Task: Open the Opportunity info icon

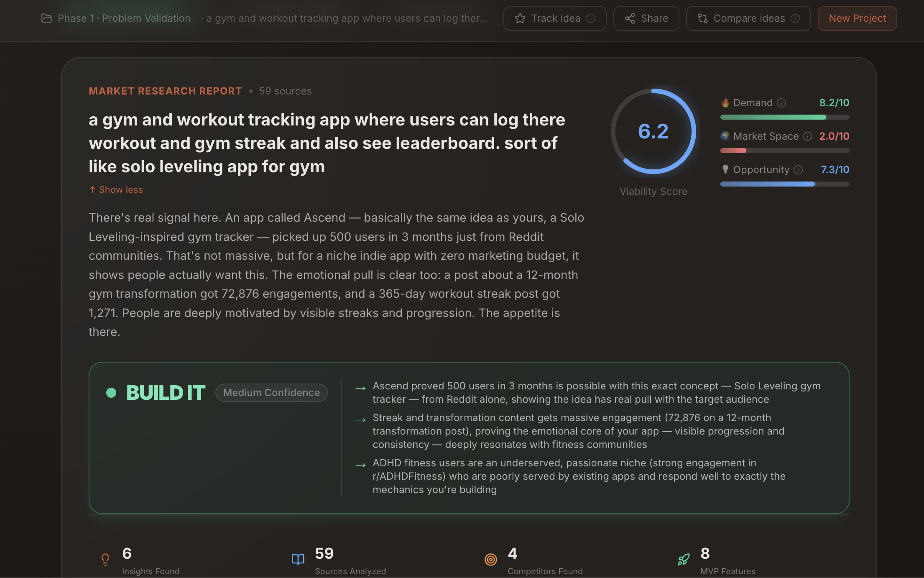Action: (x=799, y=170)
